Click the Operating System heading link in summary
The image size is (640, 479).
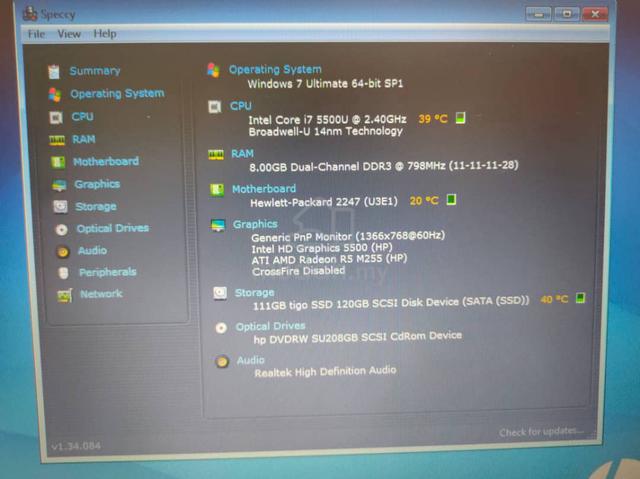point(275,69)
